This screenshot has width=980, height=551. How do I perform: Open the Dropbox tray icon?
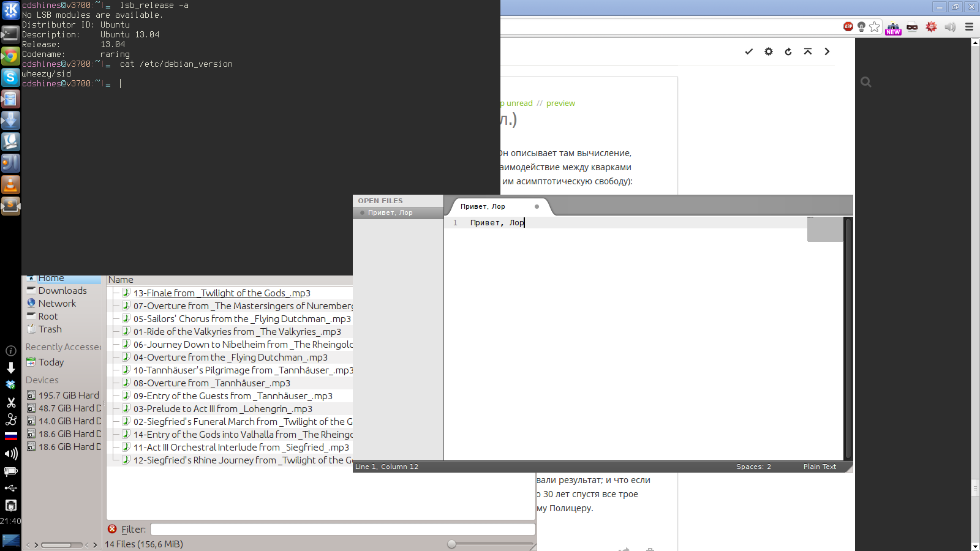pyautogui.click(x=10, y=385)
